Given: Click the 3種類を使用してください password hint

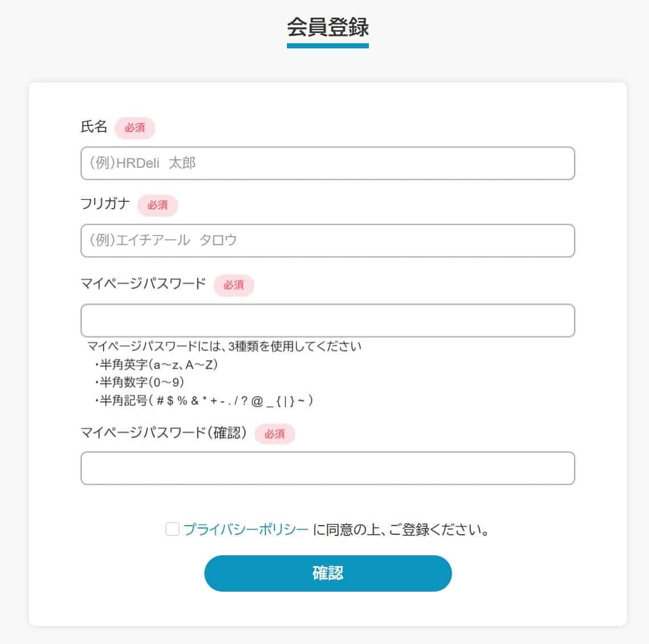Looking at the screenshot, I should (224, 346).
